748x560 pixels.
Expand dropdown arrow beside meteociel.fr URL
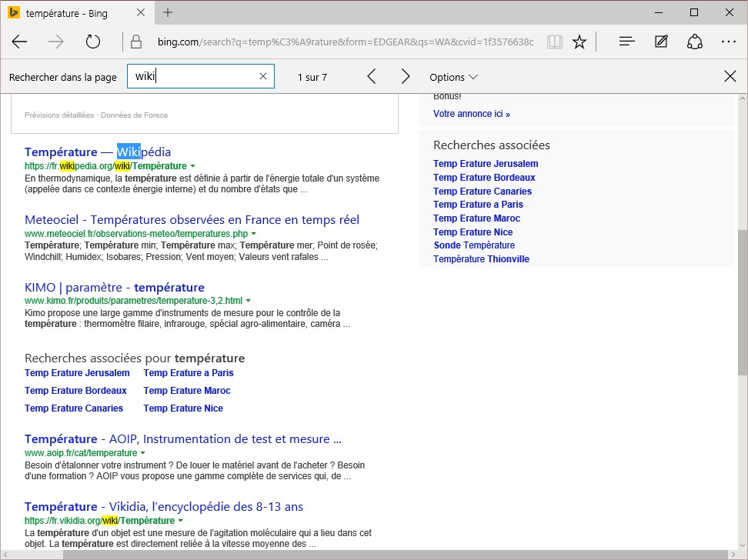(253, 233)
